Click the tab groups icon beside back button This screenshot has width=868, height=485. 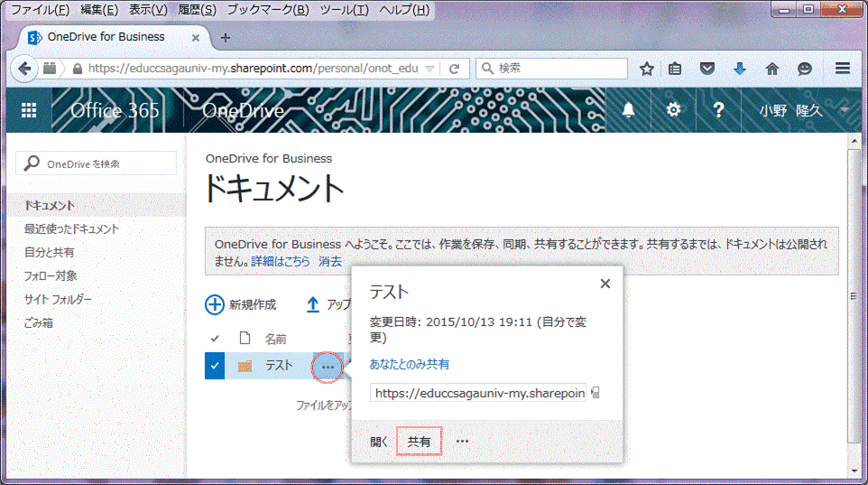point(50,68)
